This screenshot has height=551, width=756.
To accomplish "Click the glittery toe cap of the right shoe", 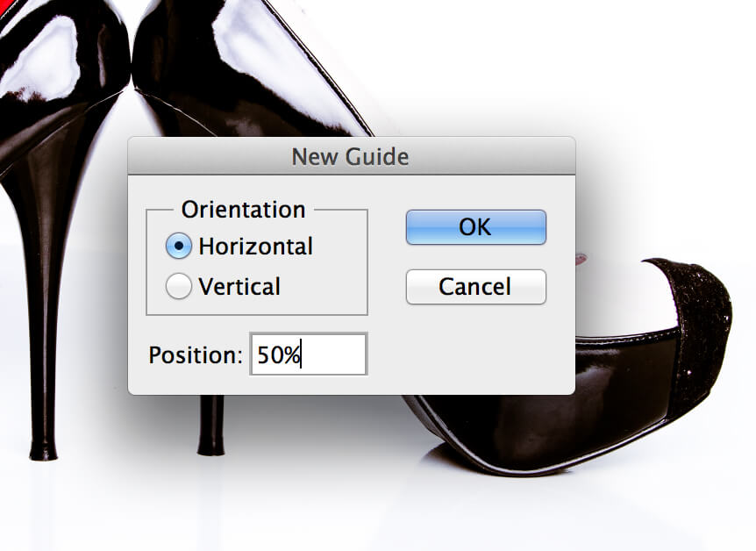I will coord(699,328).
